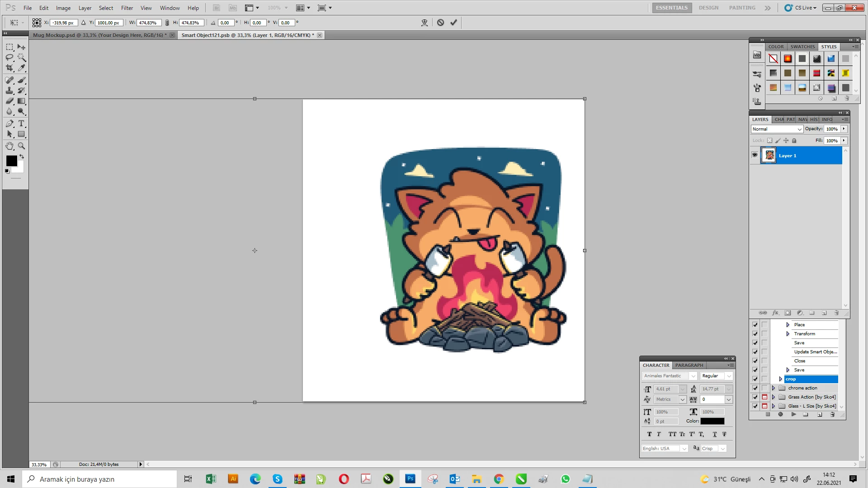Click the Photoshop taskbar icon
868x488 pixels.
410,479
